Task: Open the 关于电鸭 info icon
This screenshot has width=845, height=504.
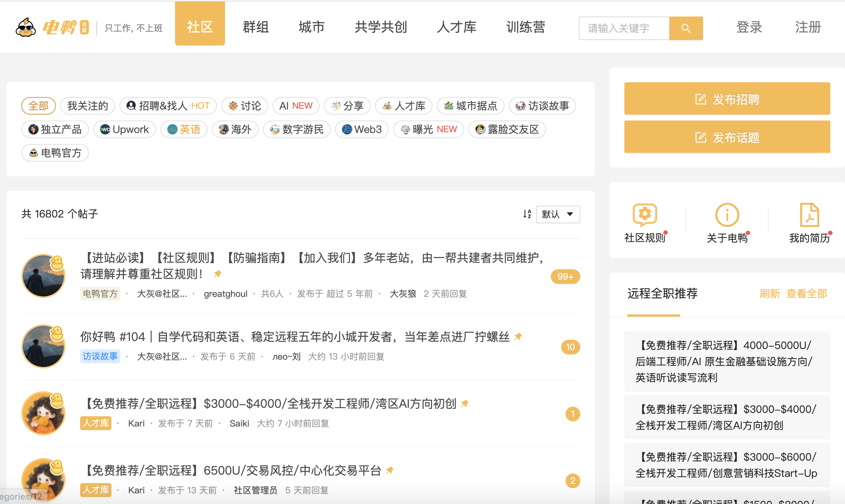Action: [727, 215]
